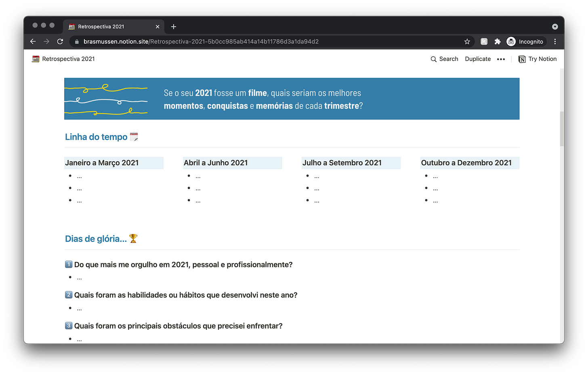Click the Linha do tempo heading
Screen dimensions: 588x375
pyautogui.click(x=96, y=137)
